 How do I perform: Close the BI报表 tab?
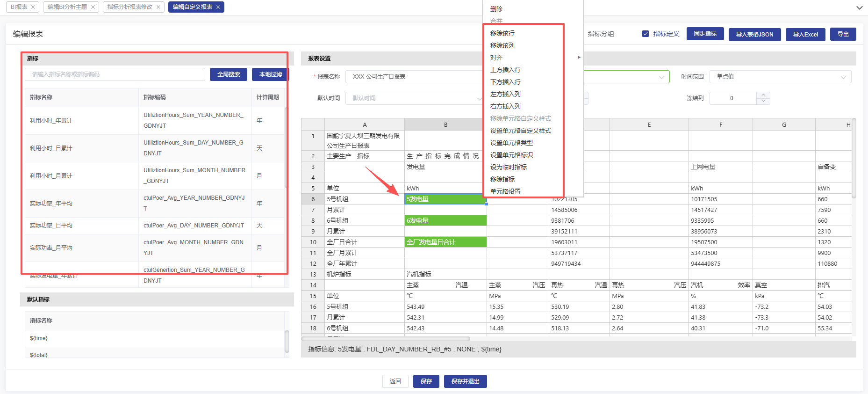coord(33,7)
